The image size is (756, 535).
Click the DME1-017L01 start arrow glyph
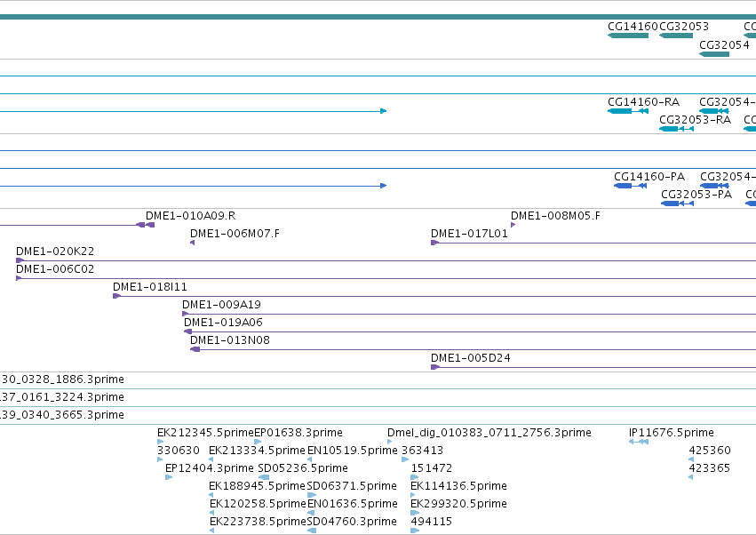[x=434, y=243]
